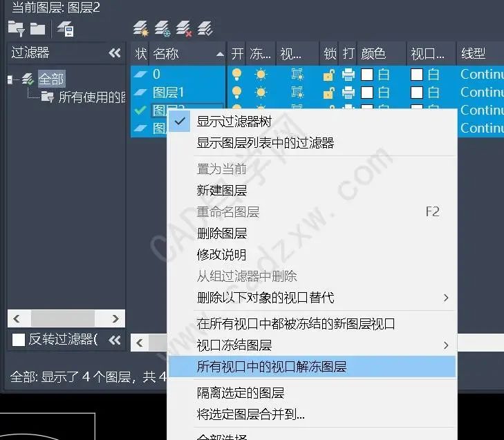
Task: Choose 将选定图层合并到... from the context menu
Action: 312,414
